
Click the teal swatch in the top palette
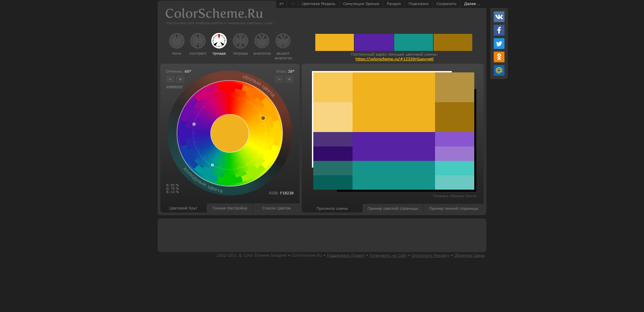tap(414, 42)
